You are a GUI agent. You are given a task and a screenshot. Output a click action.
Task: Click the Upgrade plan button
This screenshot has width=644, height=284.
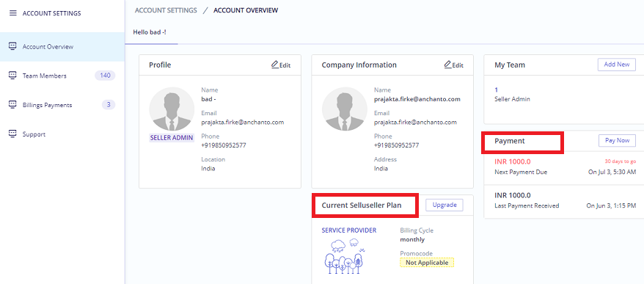444,205
